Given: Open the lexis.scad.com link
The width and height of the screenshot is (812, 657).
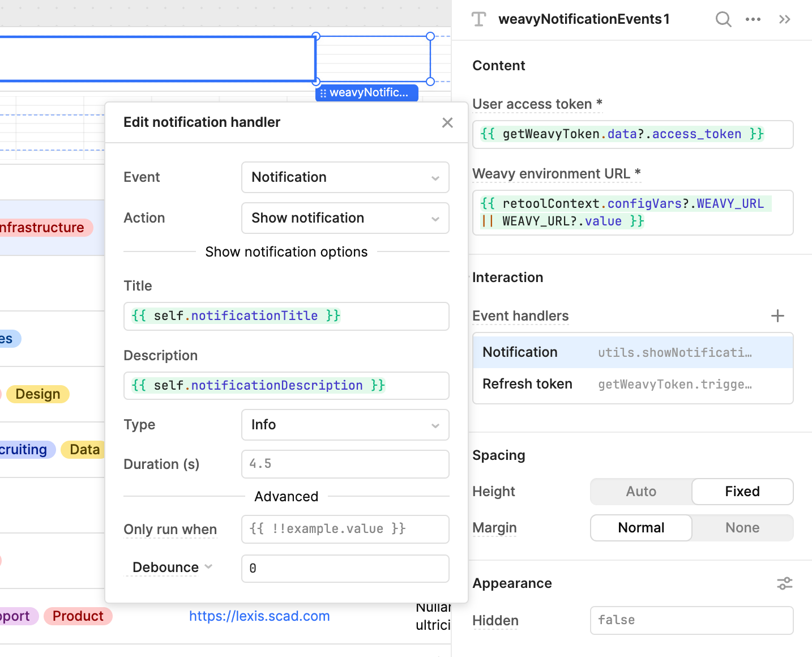Looking at the screenshot, I should coord(259,616).
